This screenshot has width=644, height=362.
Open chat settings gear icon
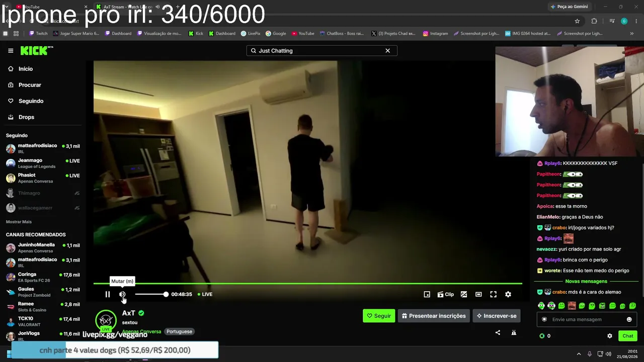click(610, 336)
